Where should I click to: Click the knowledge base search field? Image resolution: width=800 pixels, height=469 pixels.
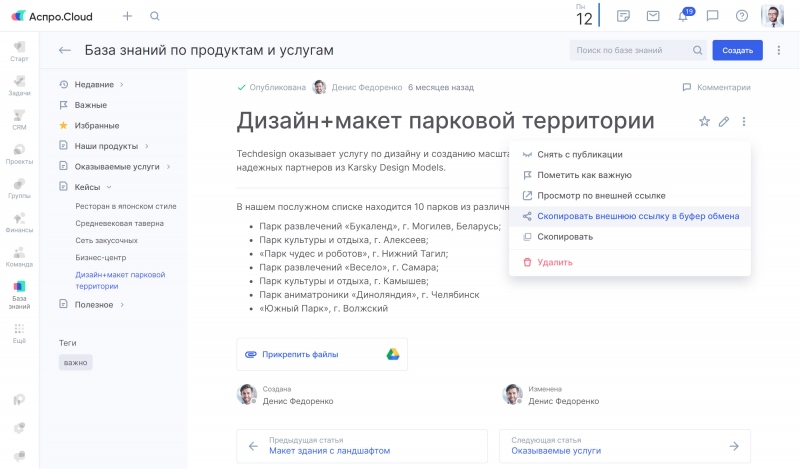(630, 50)
